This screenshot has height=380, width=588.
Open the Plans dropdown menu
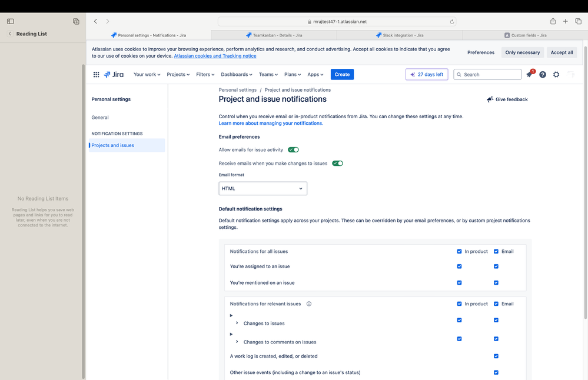293,75
